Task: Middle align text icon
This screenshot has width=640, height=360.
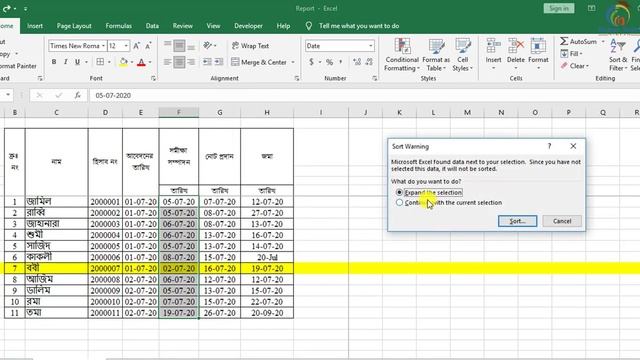Action: (179, 46)
